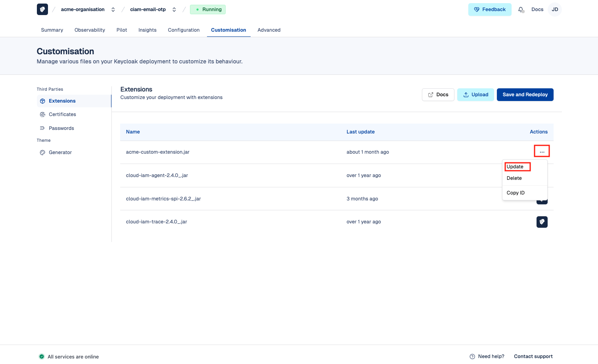Switch to the Configuration tab
Image resolution: width=598 pixels, height=364 pixels.
(x=184, y=30)
